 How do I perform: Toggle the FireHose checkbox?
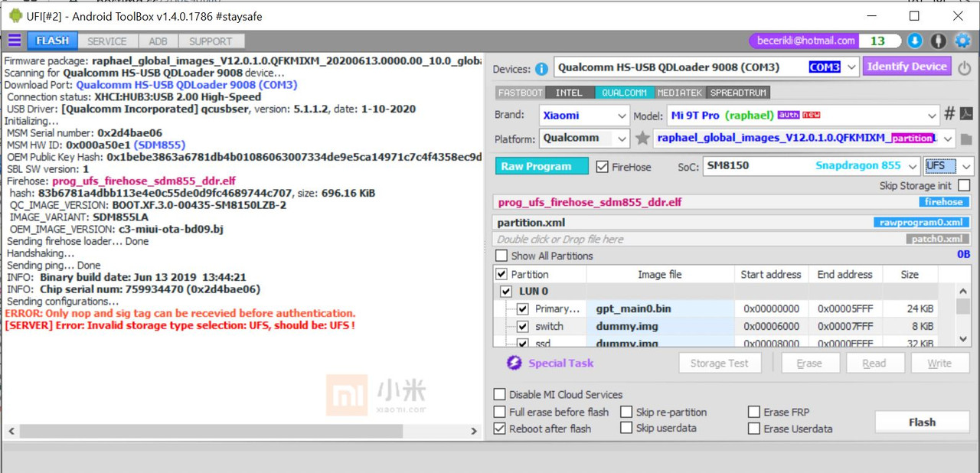[603, 167]
